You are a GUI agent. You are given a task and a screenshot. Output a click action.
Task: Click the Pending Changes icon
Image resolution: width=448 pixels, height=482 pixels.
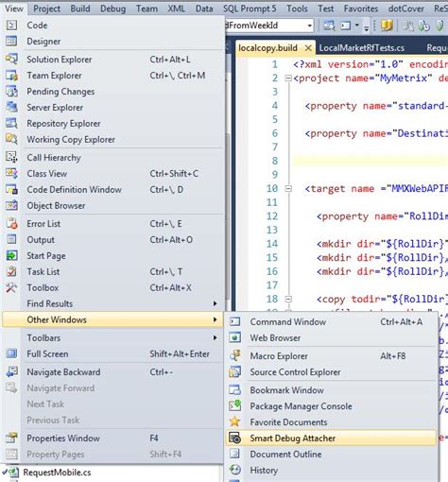click(x=11, y=92)
